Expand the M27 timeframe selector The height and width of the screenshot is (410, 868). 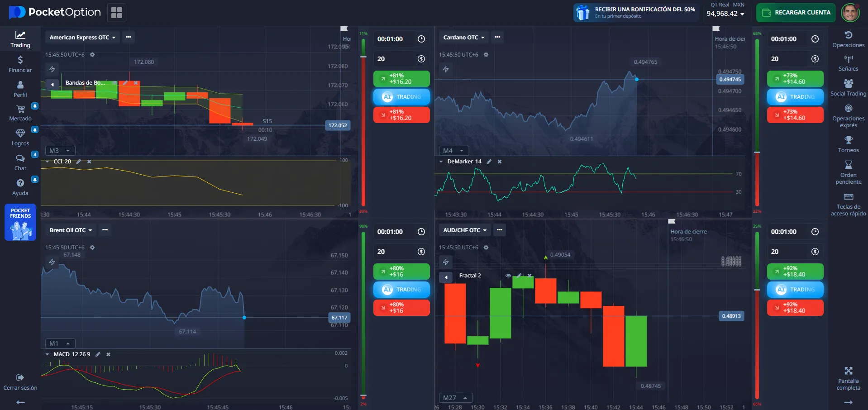tap(455, 398)
